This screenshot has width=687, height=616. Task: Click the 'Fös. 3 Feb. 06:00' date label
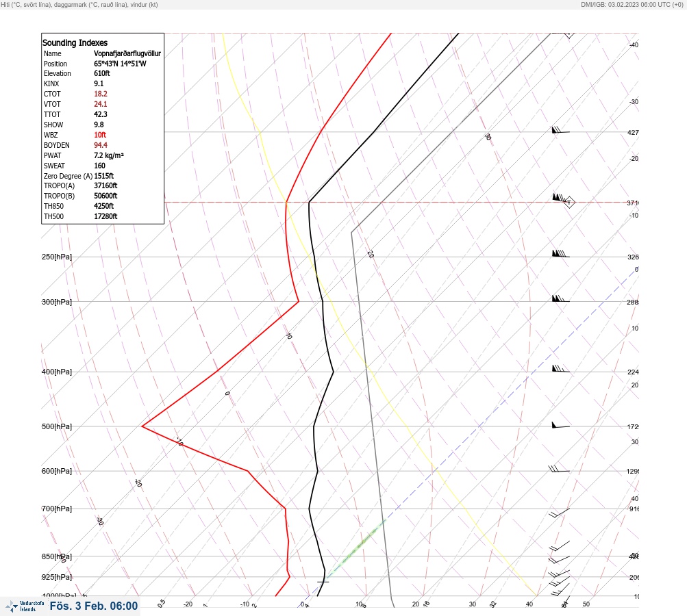94,606
